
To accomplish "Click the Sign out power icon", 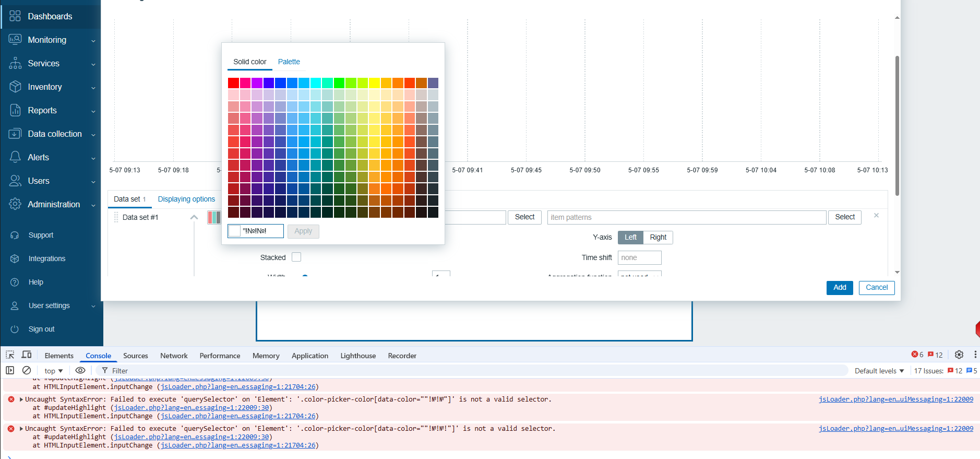I will tap(15, 329).
